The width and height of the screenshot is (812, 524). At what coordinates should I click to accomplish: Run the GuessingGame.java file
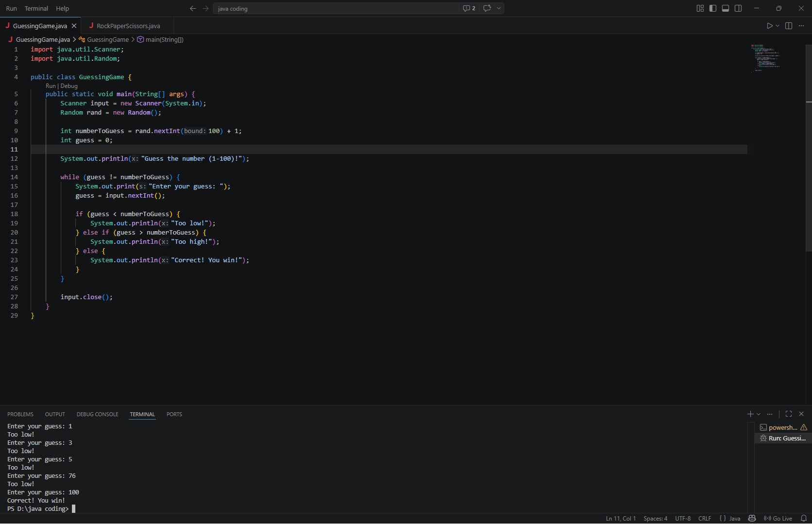(770, 26)
